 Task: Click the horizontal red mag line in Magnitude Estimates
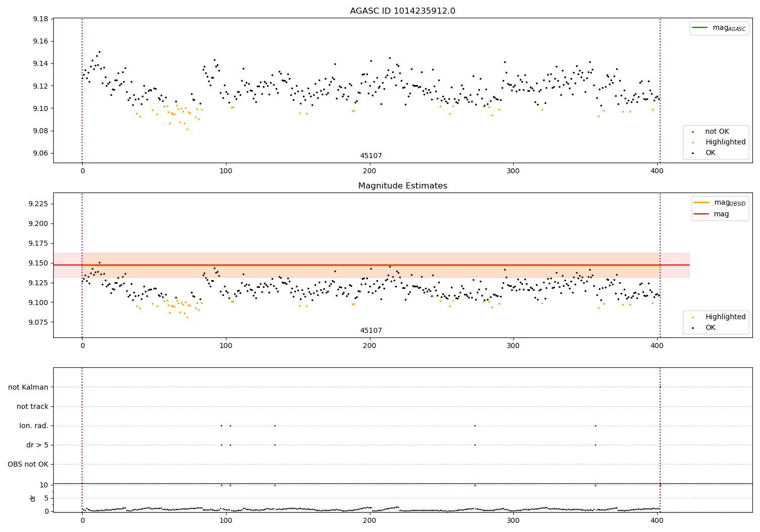tap(371, 265)
